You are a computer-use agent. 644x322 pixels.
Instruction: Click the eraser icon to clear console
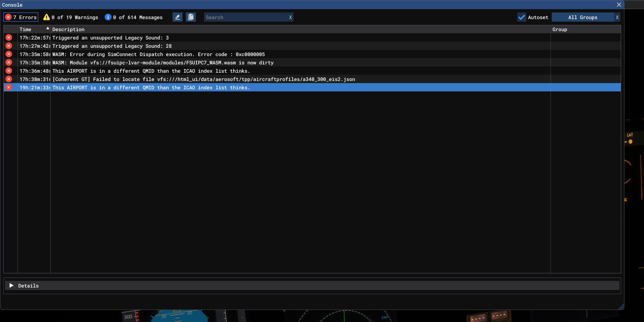tap(178, 17)
